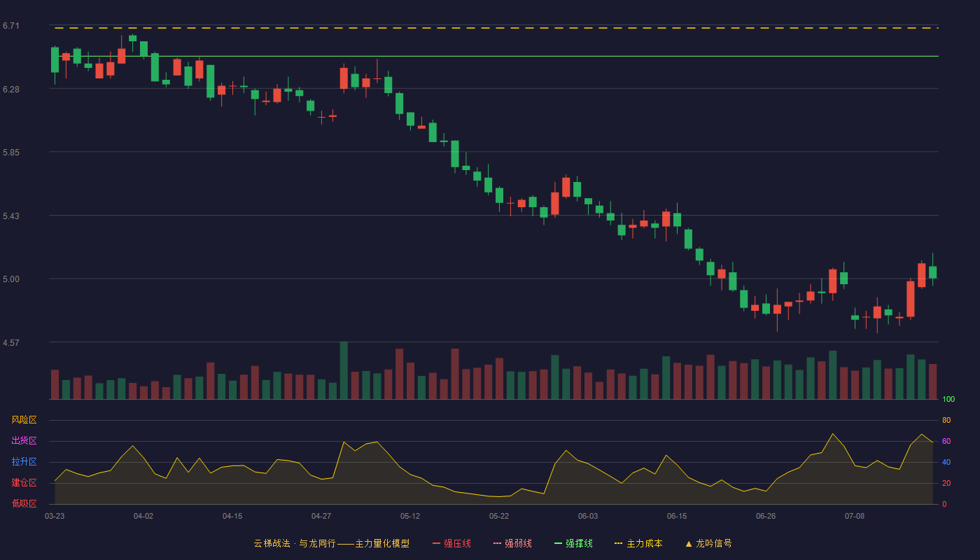Toggle the green 强撑线 legend marker
This screenshot has width=980, height=560.
click(558, 543)
